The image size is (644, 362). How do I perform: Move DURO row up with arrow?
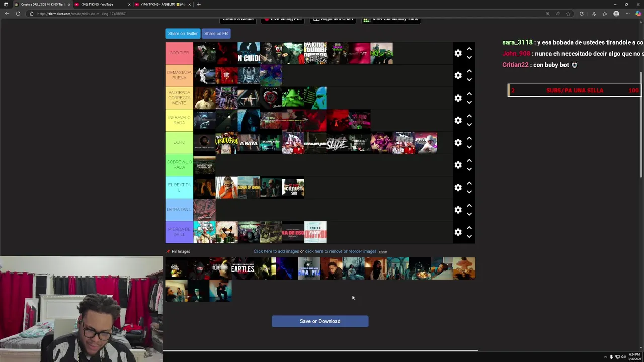pos(469,138)
